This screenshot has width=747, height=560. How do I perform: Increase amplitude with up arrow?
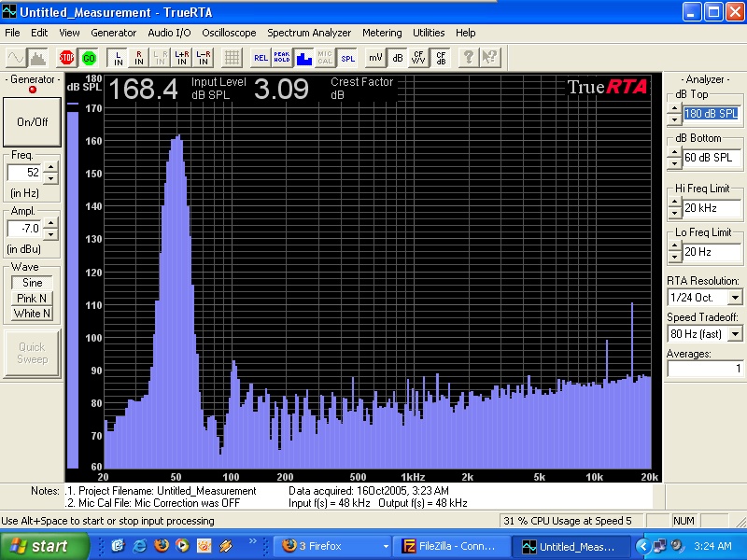coord(50,222)
